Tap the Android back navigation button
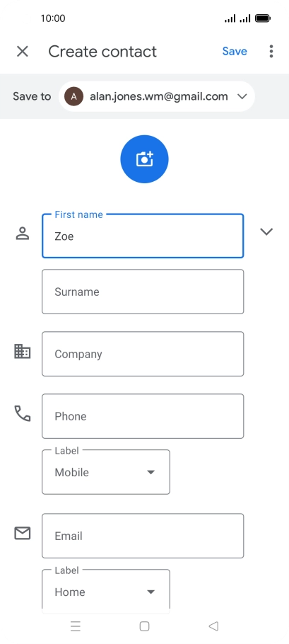289x644 pixels. (x=213, y=626)
